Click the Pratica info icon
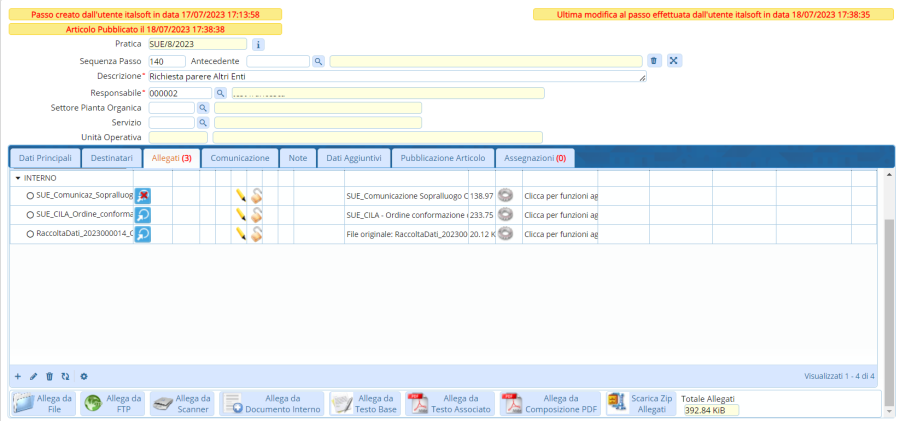The height and width of the screenshot is (421, 900). pyautogui.click(x=257, y=45)
